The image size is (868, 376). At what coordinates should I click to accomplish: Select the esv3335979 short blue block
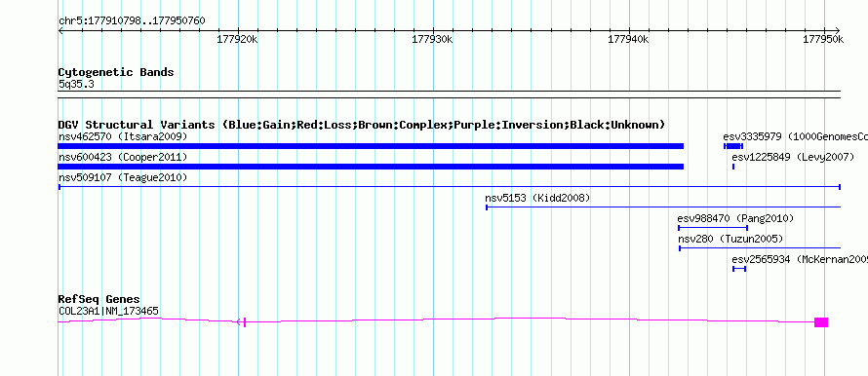[733, 146]
